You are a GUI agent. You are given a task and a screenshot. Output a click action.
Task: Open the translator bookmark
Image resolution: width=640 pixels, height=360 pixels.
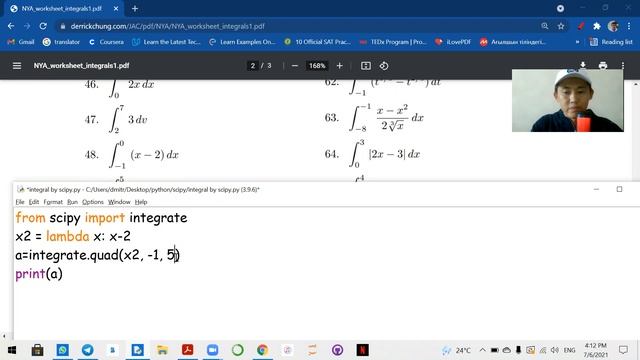(62, 42)
